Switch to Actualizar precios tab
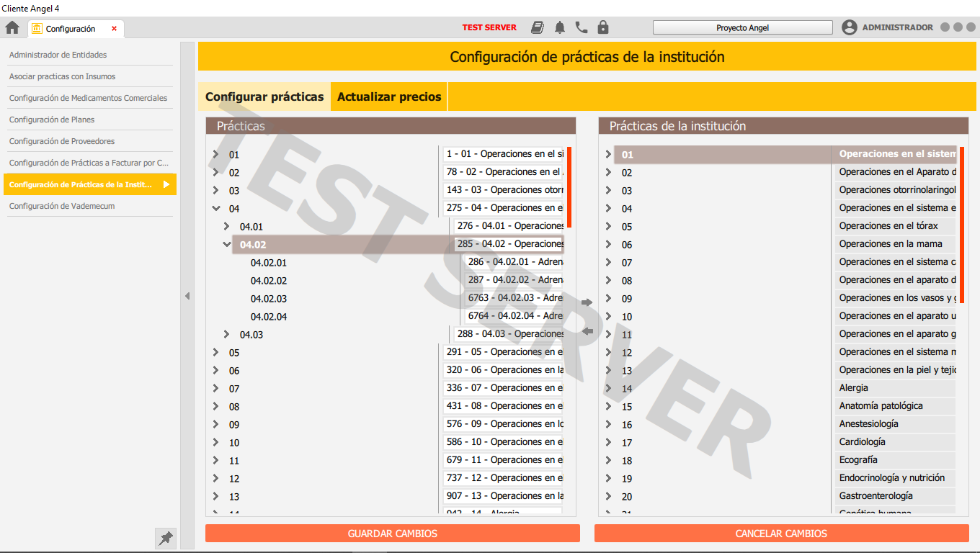The image size is (980, 553). pyautogui.click(x=389, y=96)
